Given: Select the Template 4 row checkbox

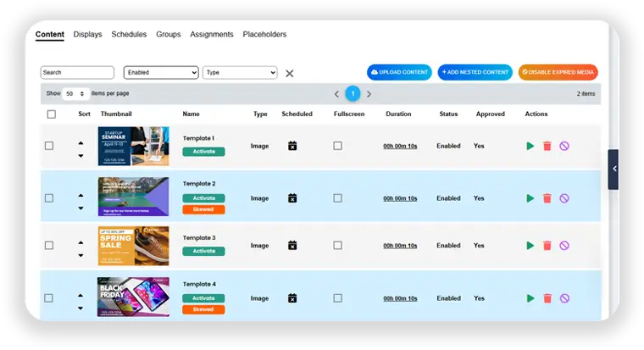Looking at the screenshot, I should [49, 298].
